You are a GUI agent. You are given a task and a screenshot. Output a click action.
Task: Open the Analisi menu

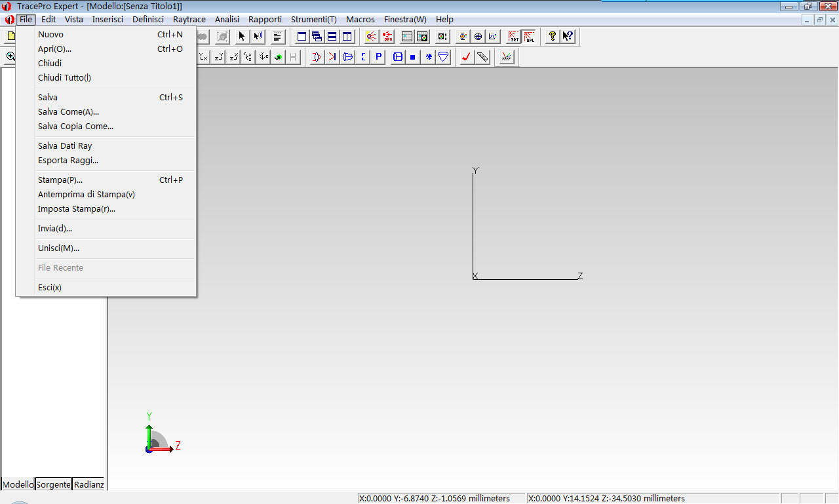click(227, 20)
